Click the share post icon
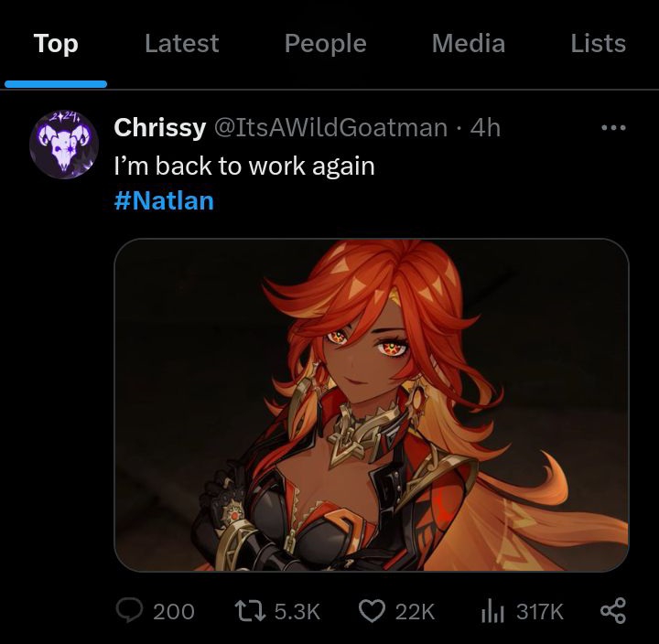The width and height of the screenshot is (659, 644). (611, 610)
